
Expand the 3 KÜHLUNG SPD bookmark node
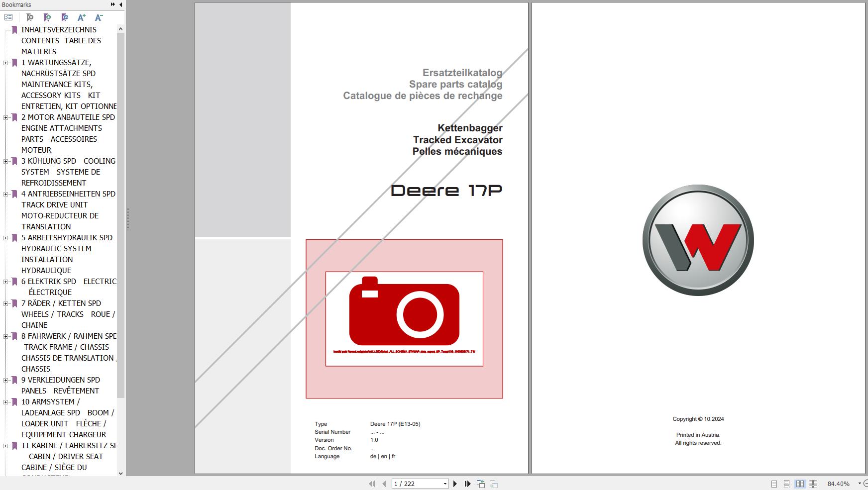pyautogui.click(x=5, y=161)
